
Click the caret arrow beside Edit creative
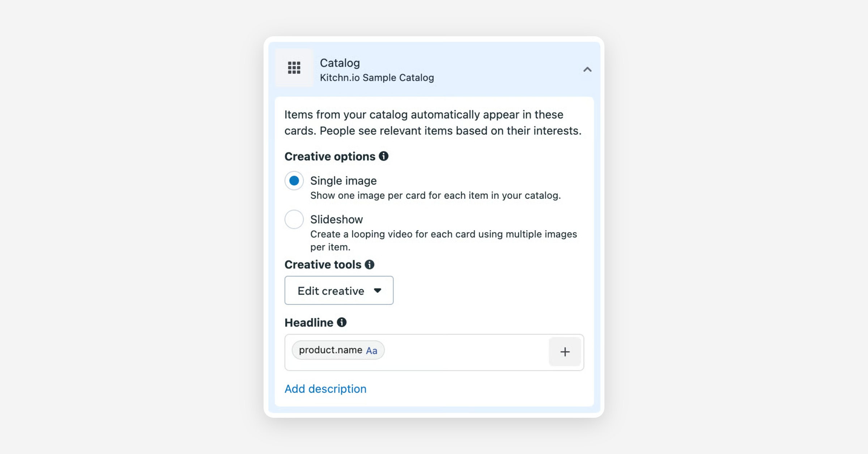point(378,290)
